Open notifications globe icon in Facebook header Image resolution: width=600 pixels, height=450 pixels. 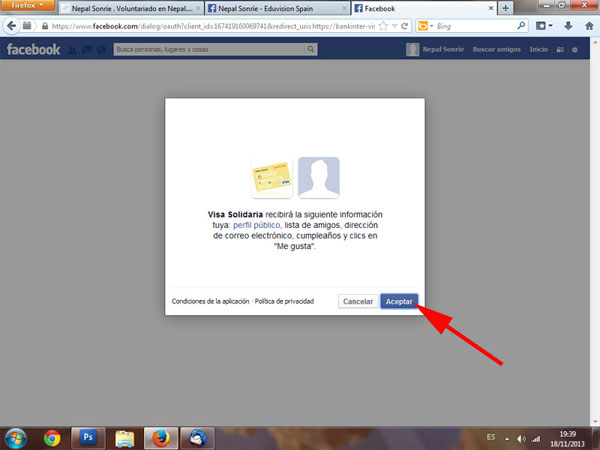coord(101,49)
